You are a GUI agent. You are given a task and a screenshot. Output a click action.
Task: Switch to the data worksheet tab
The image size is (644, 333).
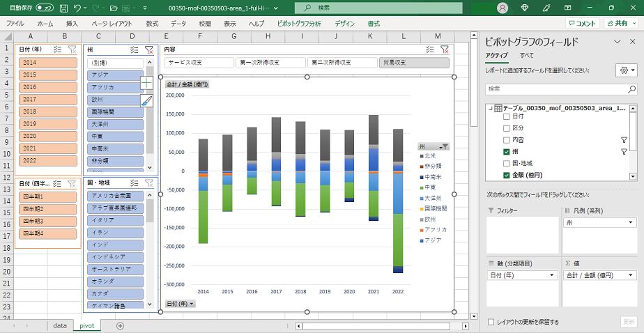60,325
